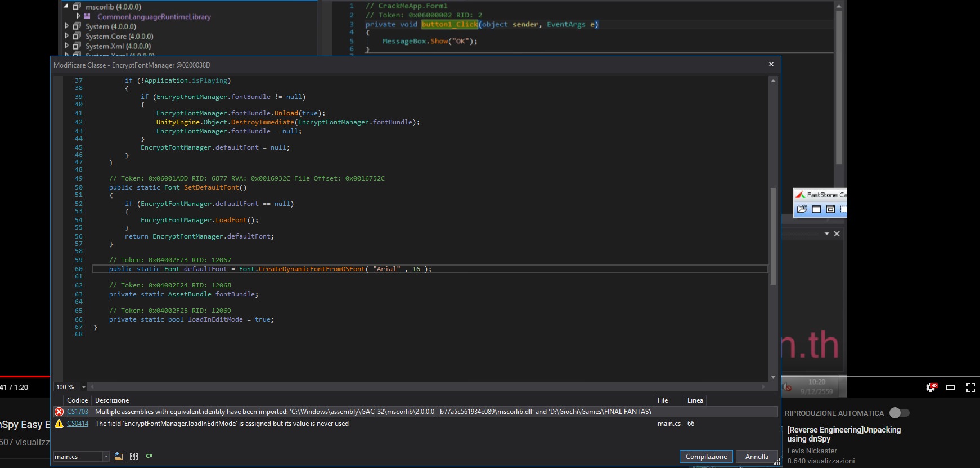Place cursor on the defaultFont line 60
Screen dimensions: 980x468
(430, 269)
